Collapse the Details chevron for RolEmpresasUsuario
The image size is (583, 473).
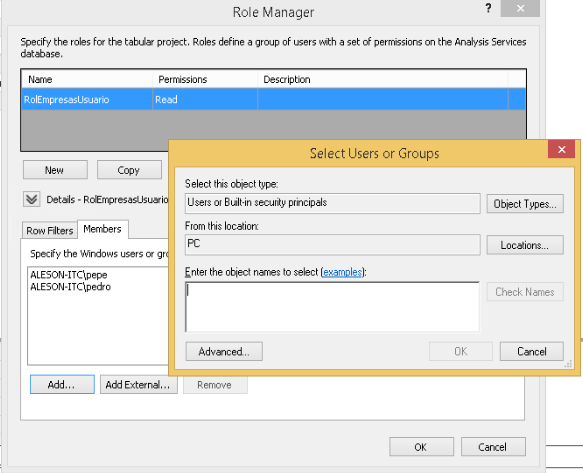[32, 199]
